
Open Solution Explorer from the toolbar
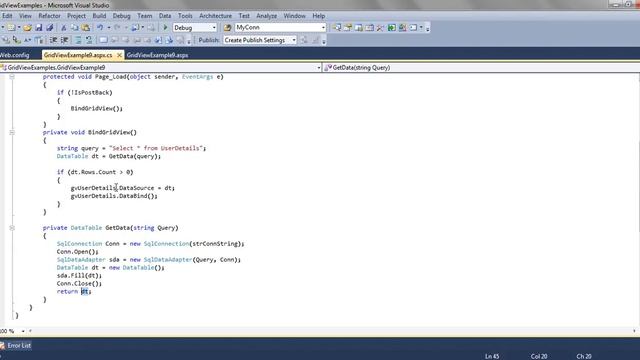tap(336, 28)
